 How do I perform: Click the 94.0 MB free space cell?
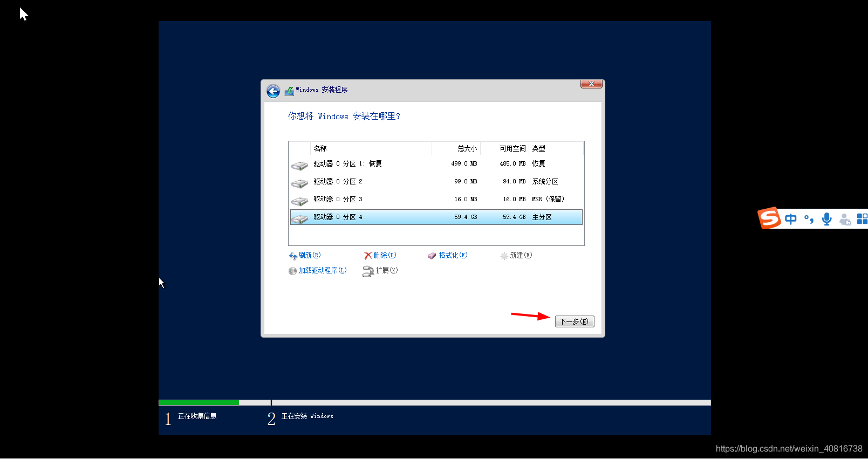pos(514,182)
